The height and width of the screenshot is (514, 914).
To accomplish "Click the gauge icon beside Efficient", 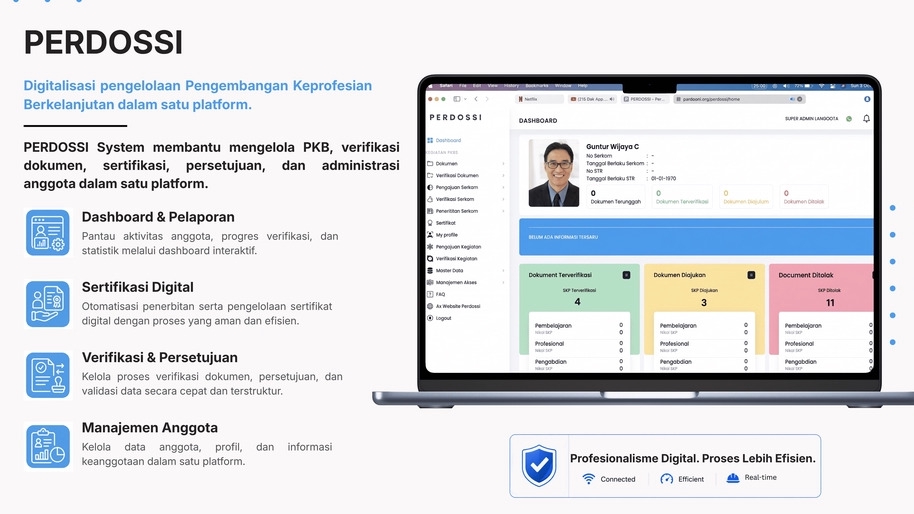I will tap(666, 478).
